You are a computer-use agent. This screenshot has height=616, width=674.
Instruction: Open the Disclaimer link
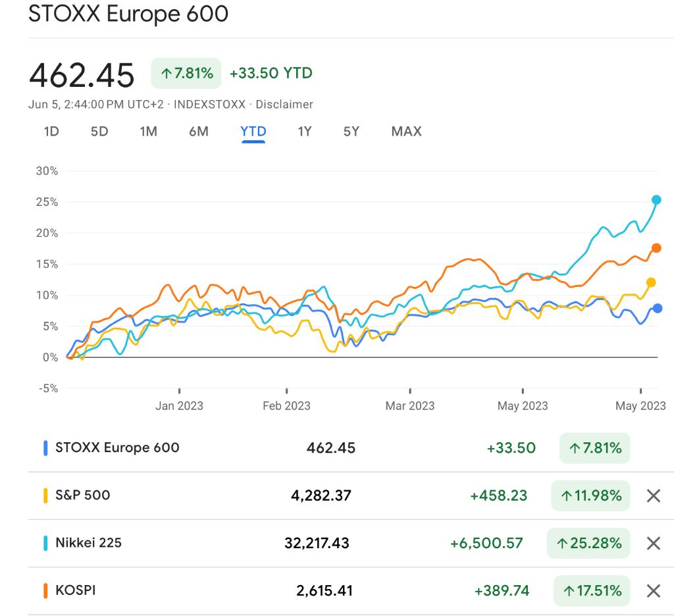[x=284, y=105]
